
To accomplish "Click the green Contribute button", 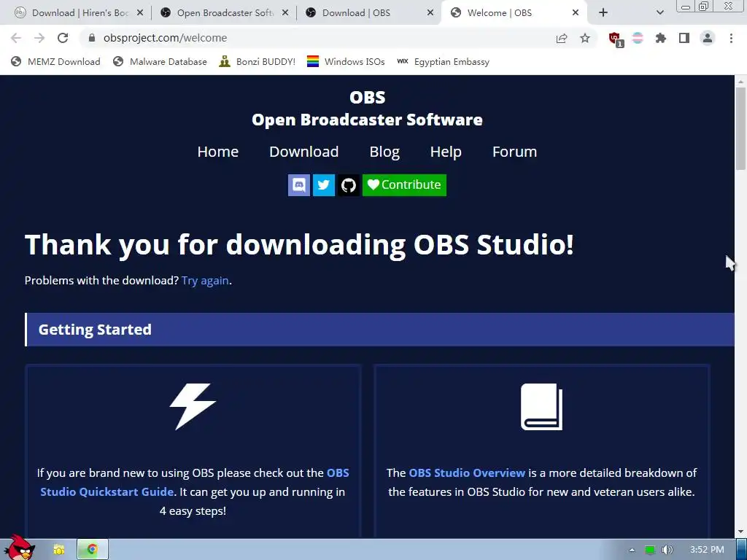I will tap(404, 184).
